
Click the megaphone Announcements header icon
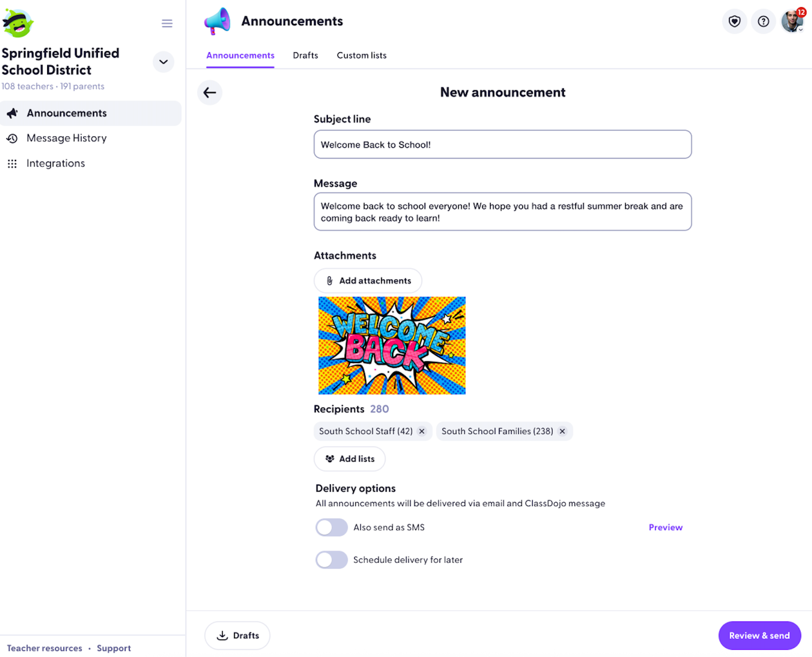217,21
